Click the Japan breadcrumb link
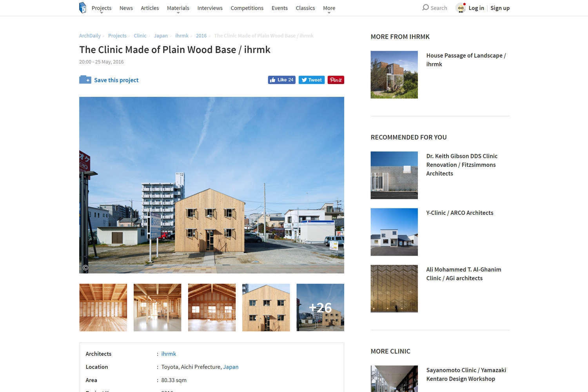Screen dimensions: 588x392 [x=161, y=36]
